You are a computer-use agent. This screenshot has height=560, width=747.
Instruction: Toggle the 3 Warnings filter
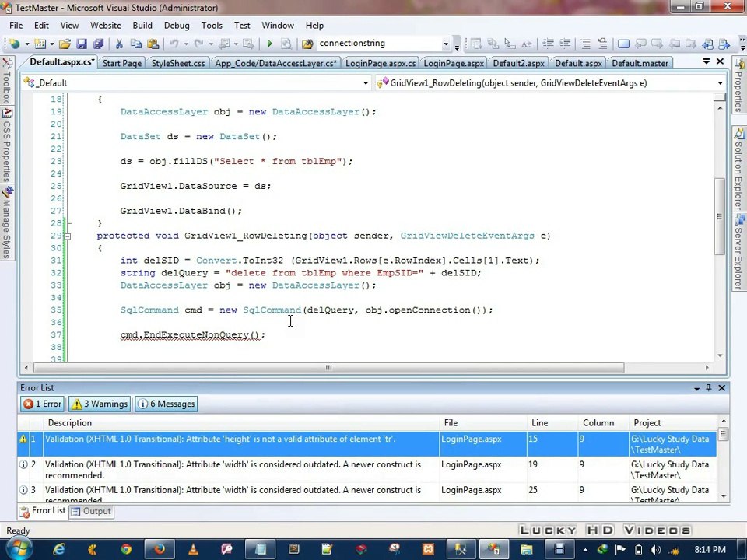click(x=100, y=404)
